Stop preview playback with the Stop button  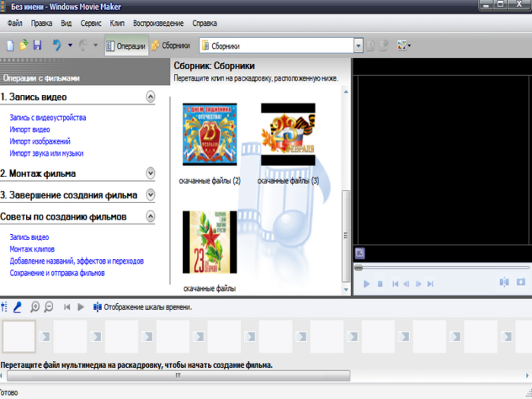coord(380,283)
